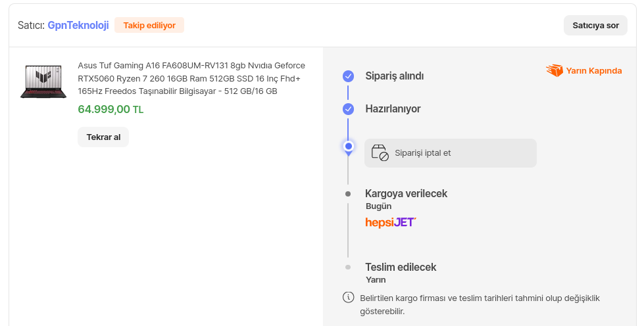This screenshot has height=326, width=644.
Task: Click the Belirtilen kargo firması note text
Action: [480, 305]
